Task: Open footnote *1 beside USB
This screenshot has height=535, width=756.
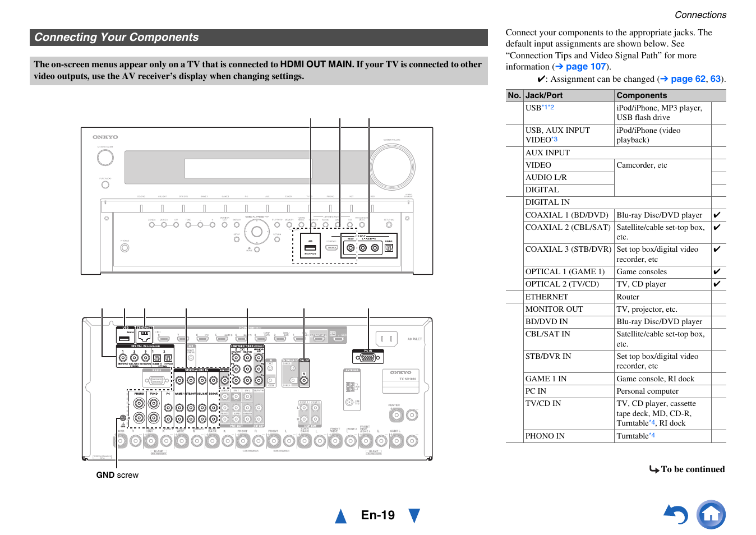Action: [x=545, y=107]
